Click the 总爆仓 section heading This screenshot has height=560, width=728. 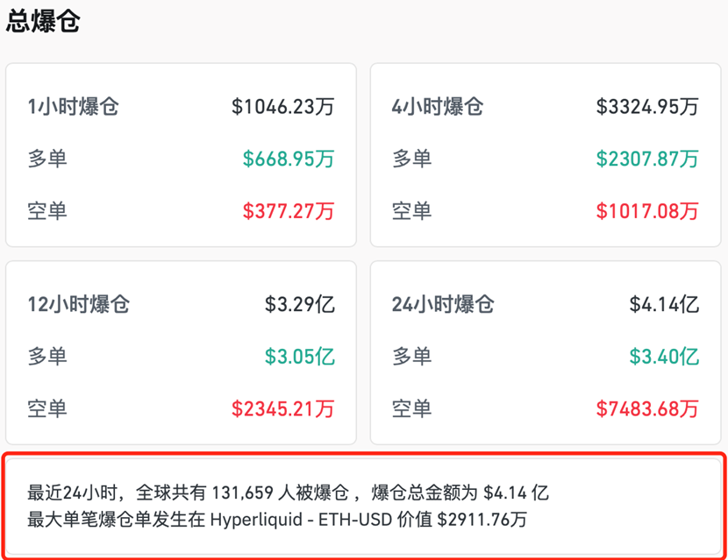[x=43, y=22]
